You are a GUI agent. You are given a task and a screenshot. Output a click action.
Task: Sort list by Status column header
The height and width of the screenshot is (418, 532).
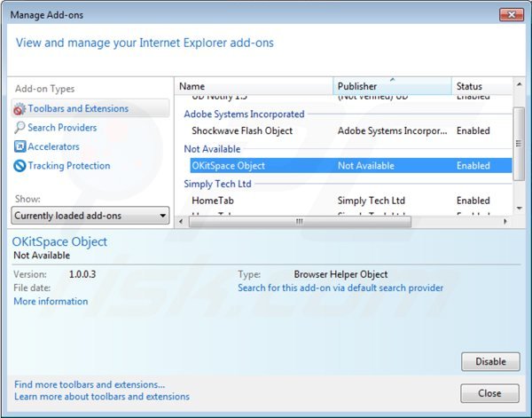tap(481, 86)
